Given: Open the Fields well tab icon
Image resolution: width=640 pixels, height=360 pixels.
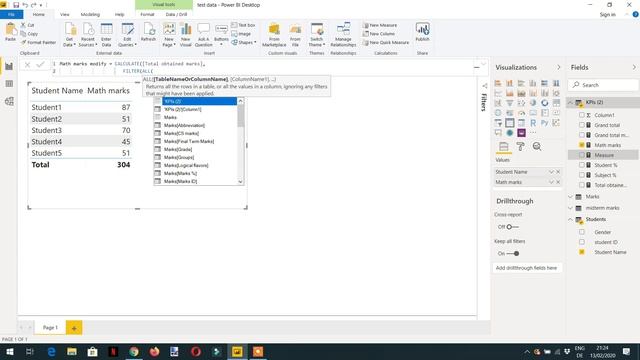Looking at the screenshot, I should (504, 147).
